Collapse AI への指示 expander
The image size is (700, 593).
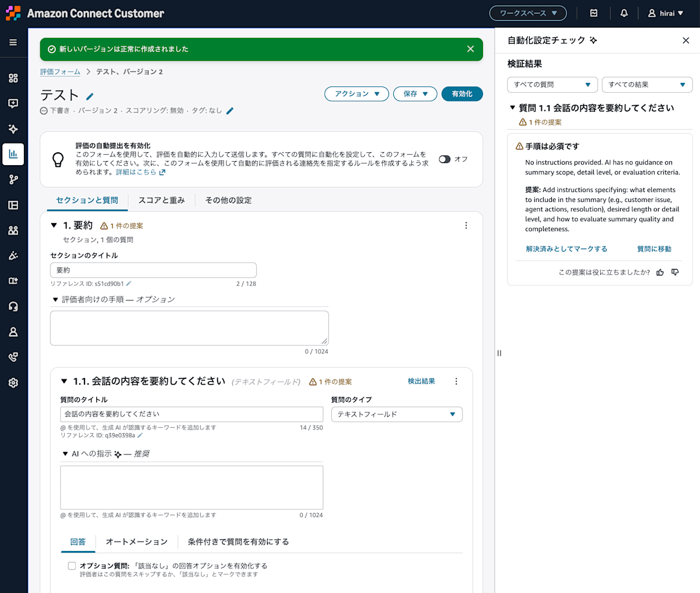[65, 454]
